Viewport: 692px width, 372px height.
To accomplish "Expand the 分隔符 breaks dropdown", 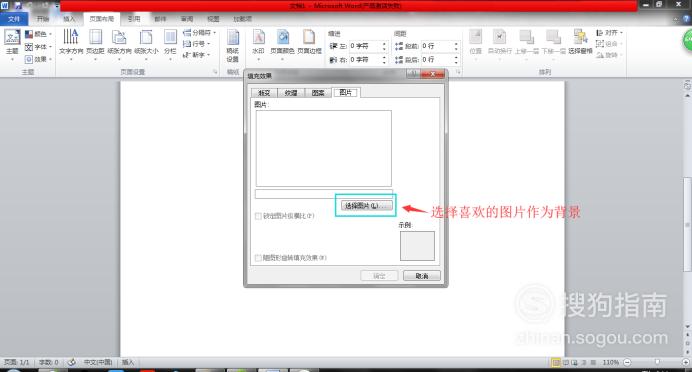I will point(199,33).
